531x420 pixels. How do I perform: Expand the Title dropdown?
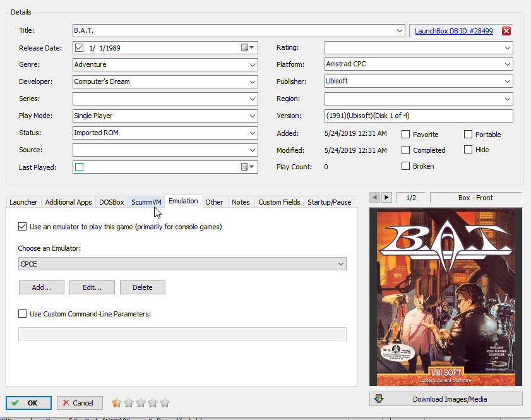[400, 31]
